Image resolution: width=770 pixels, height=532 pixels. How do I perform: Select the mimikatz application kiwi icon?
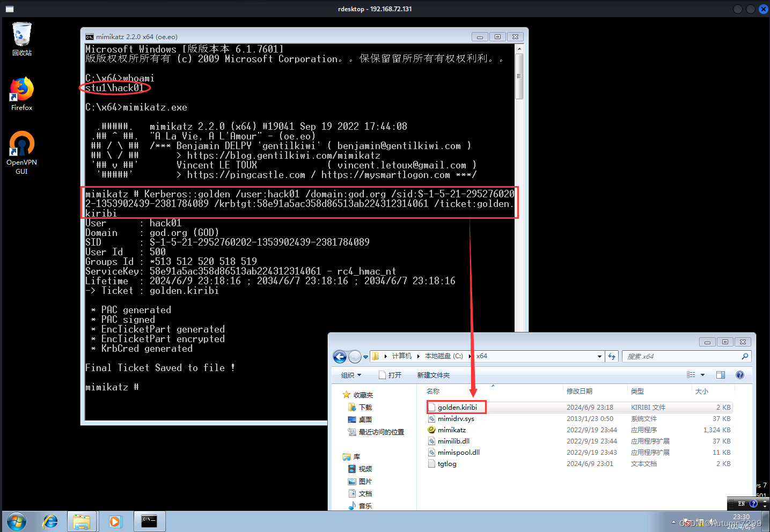pos(431,430)
